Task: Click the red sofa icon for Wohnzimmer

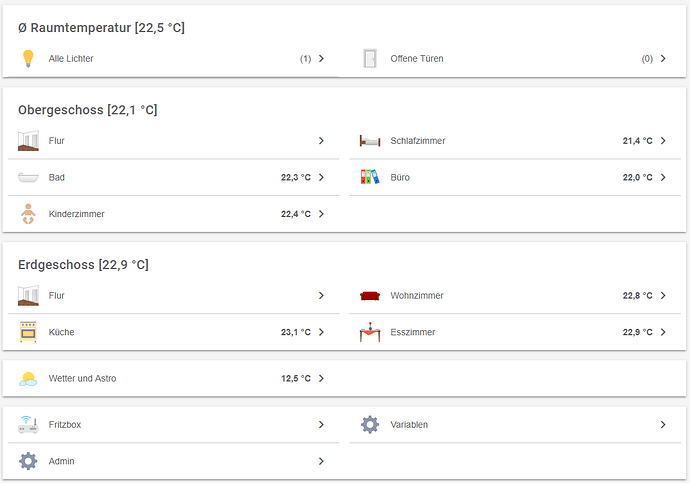Action: pyautogui.click(x=370, y=296)
